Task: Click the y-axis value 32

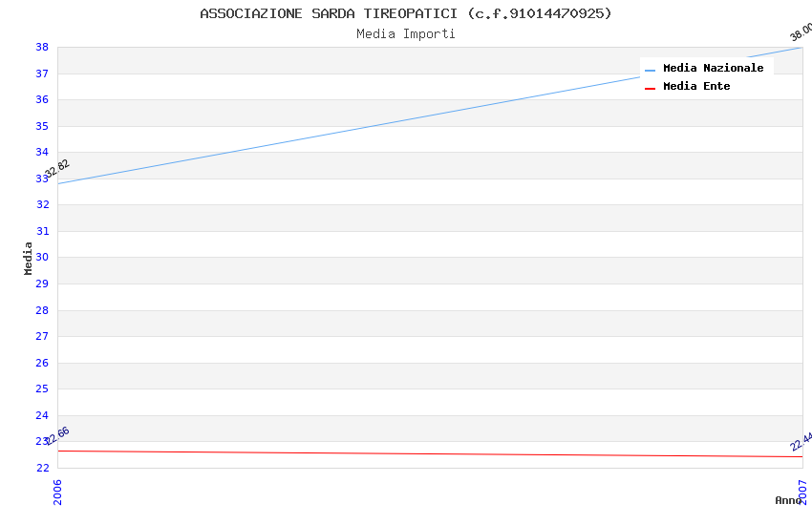Action: (42, 205)
